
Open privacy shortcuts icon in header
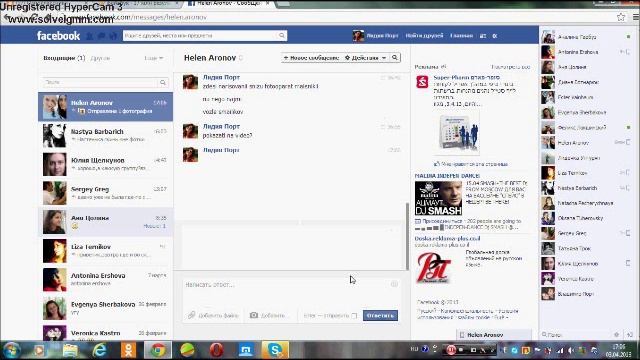pyautogui.click(x=483, y=36)
